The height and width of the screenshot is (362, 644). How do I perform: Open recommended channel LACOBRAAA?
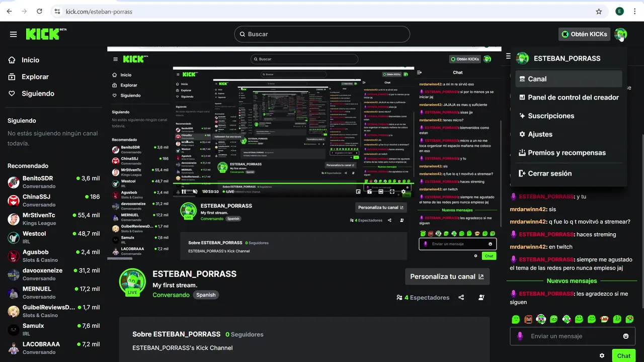click(54, 348)
